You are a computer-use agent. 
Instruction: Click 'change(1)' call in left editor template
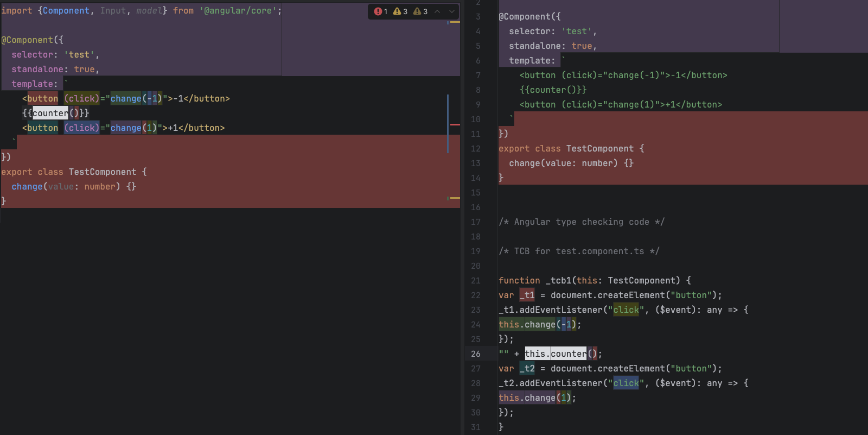pyautogui.click(x=134, y=128)
